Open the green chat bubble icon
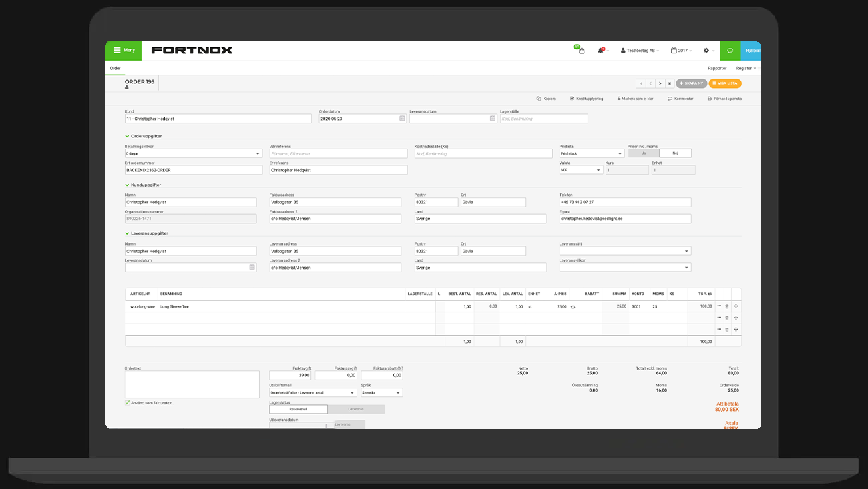Image resolution: width=868 pixels, height=489 pixels. click(x=730, y=51)
